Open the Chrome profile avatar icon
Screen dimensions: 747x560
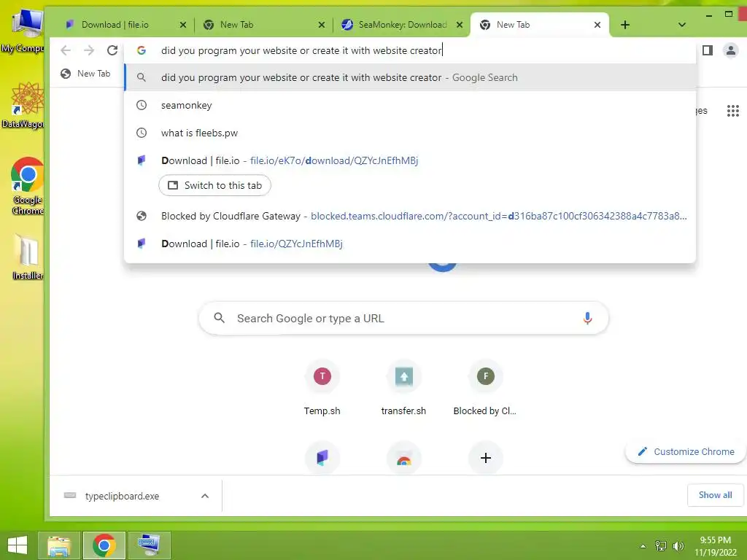pos(730,50)
